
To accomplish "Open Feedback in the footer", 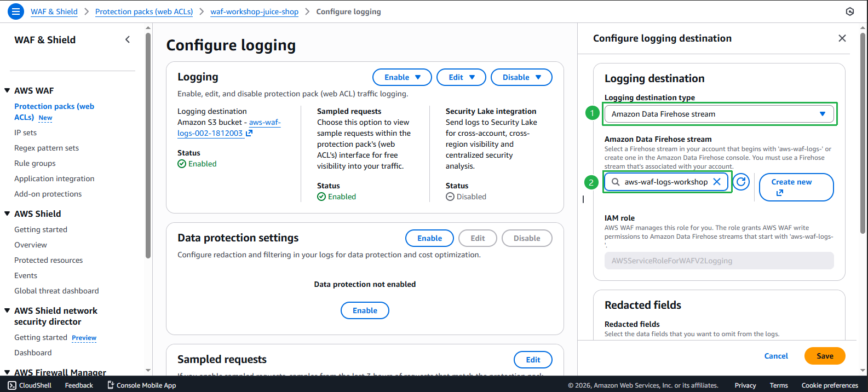I will click(x=79, y=385).
